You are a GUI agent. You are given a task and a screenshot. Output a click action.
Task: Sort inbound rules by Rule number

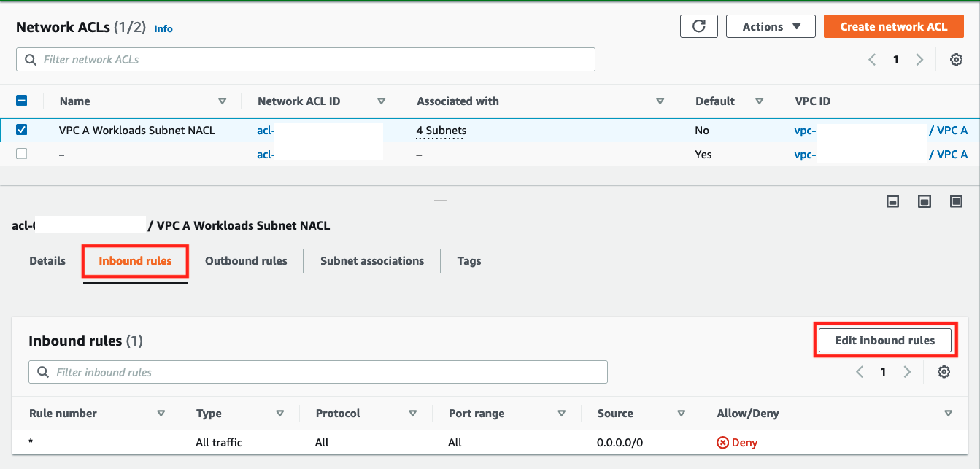click(161, 414)
